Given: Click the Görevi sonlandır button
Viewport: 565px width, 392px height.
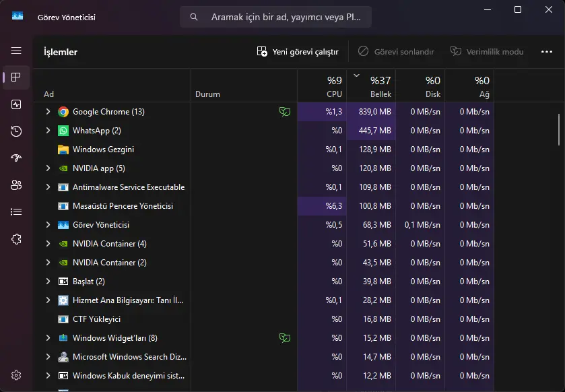Looking at the screenshot, I should pyautogui.click(x=396, y=52).
